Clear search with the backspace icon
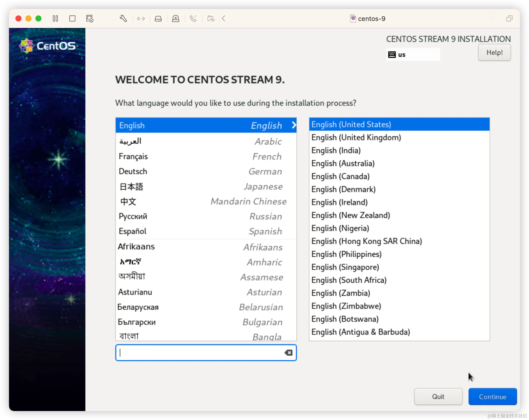Screen dimensions: 529x420 (288, 353)
